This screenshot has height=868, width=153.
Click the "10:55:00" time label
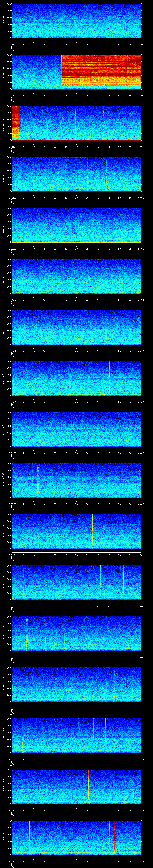[x=12, y=504]
